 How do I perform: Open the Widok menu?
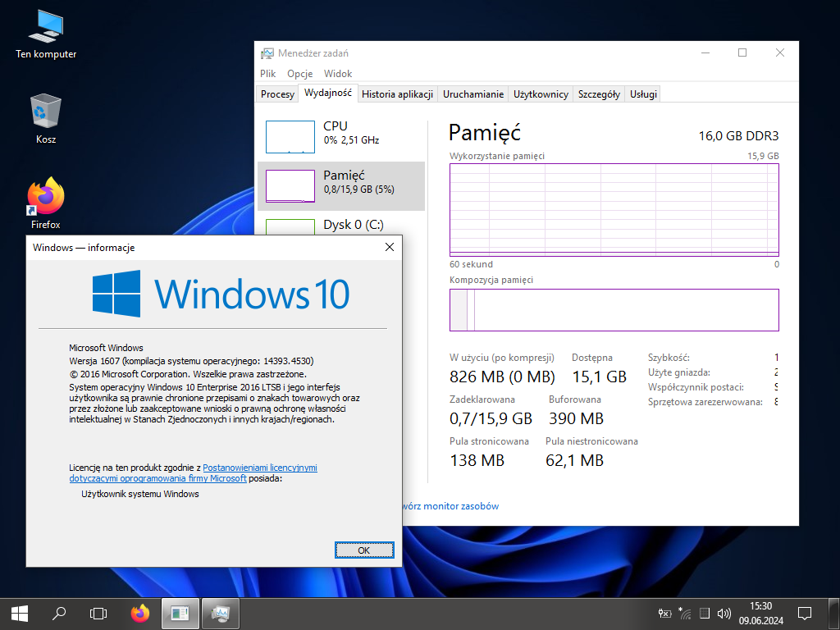point(338,74)
